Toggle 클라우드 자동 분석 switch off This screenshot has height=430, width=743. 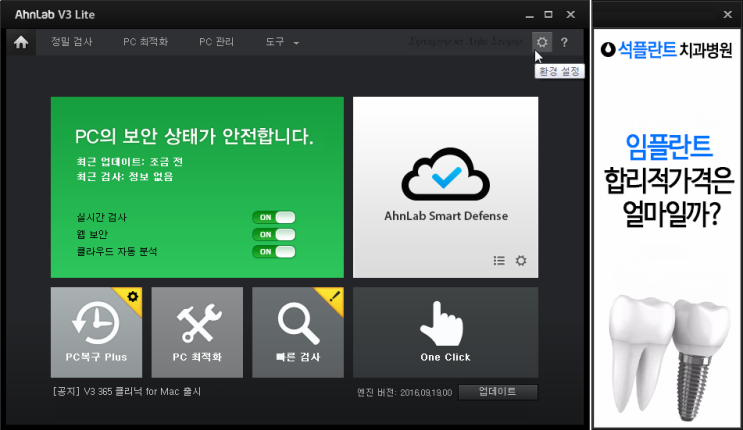coord(274,251)
